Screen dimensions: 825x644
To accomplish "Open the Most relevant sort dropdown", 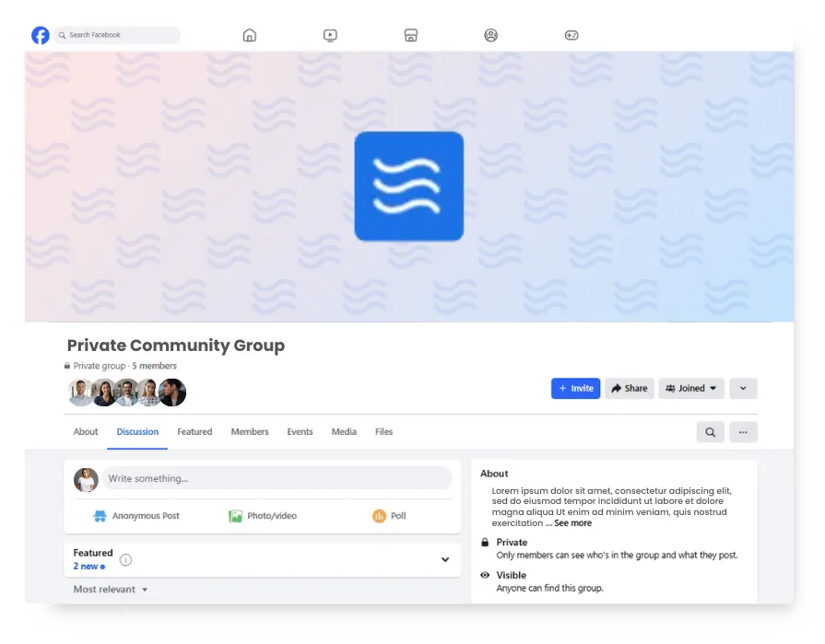I will click(111, 590).
